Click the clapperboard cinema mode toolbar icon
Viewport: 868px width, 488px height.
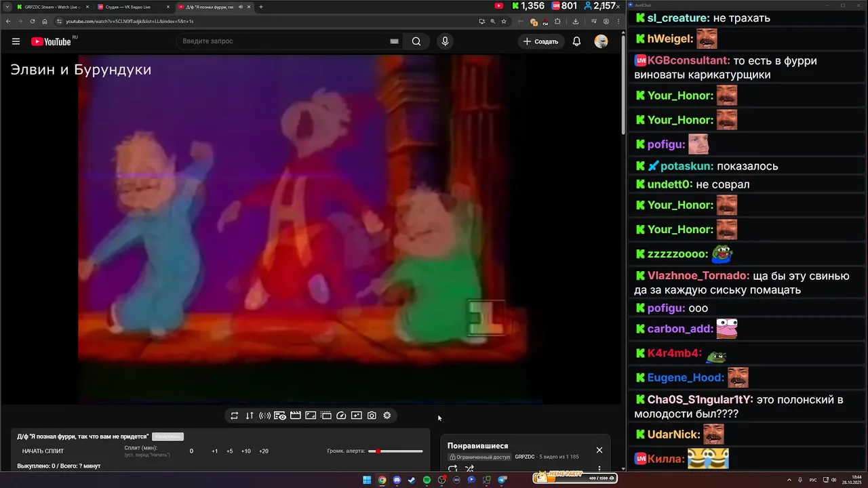(296, 415)
